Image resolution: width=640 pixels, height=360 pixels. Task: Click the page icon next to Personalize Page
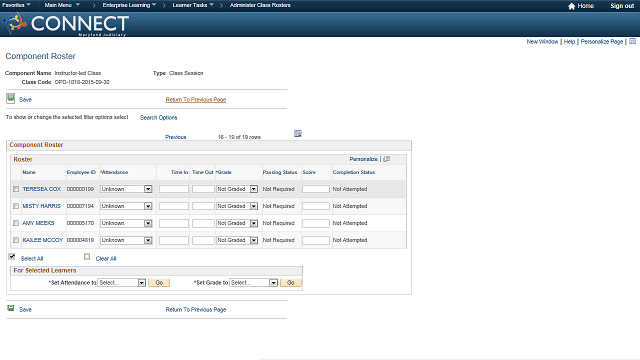point(633,41)
